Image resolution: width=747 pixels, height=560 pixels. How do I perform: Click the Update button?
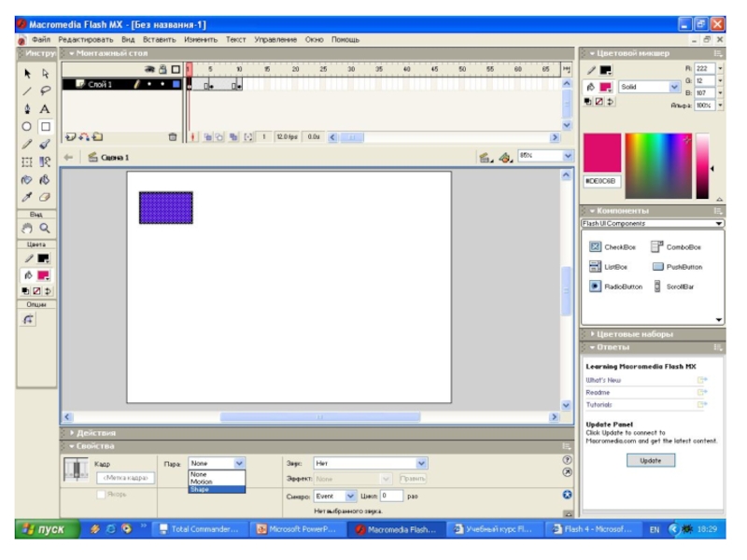(x=651, y=460)
